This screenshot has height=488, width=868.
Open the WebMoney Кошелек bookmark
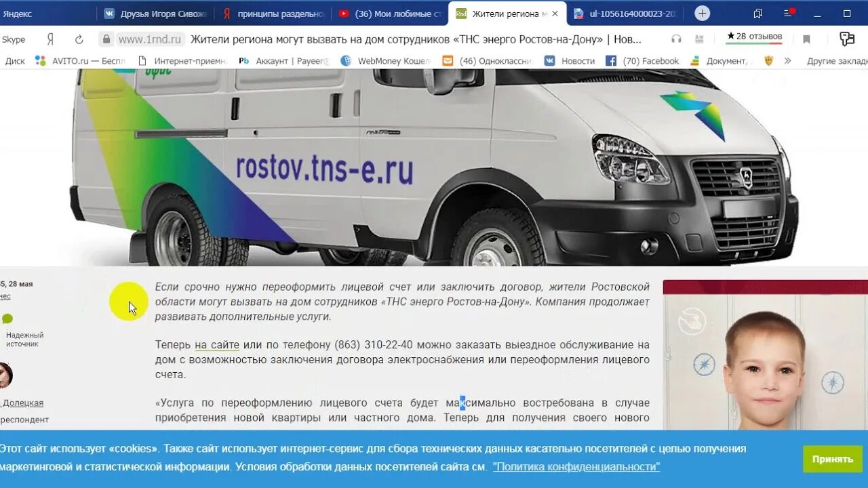coord(385,61)
